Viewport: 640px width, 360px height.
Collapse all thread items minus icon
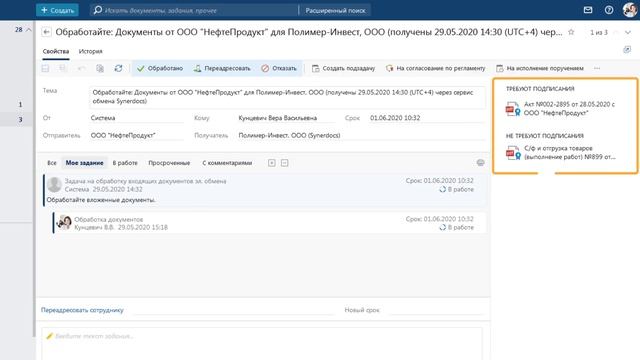[284, 163]
